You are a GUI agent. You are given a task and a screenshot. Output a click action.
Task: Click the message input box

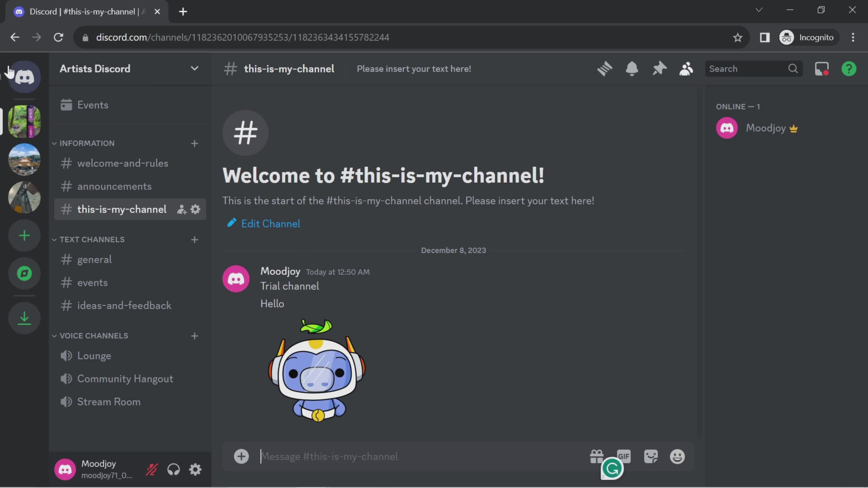point(421,457)
